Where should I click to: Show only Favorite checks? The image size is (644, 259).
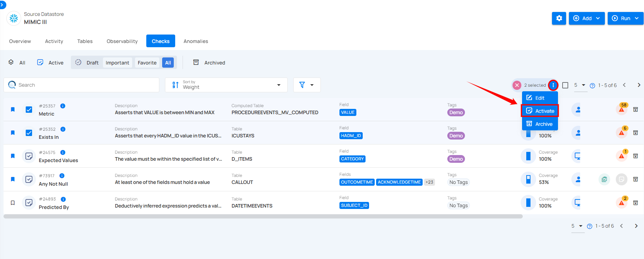point(147,63)
